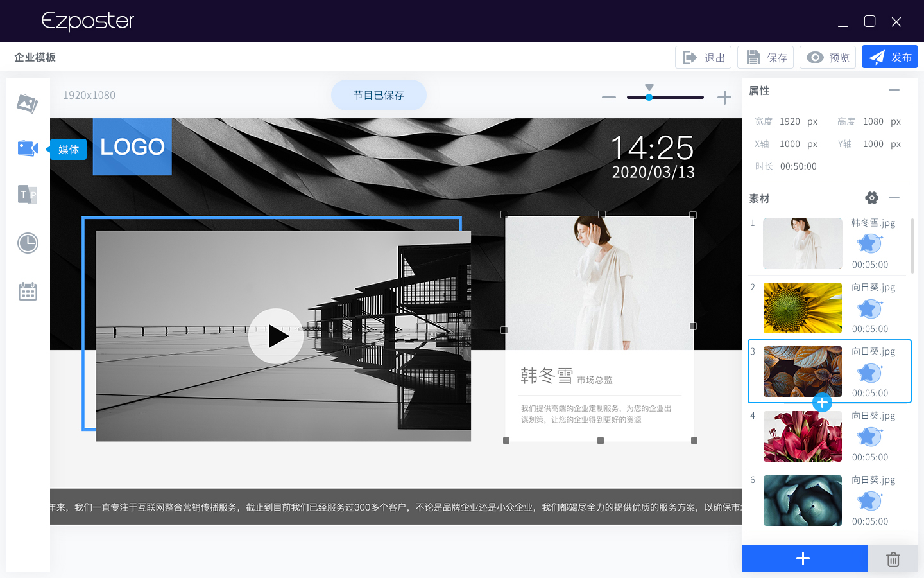
Task: Toggle the star effect on item 6 向日葵.jpg
Action: (x=869, y=501)
